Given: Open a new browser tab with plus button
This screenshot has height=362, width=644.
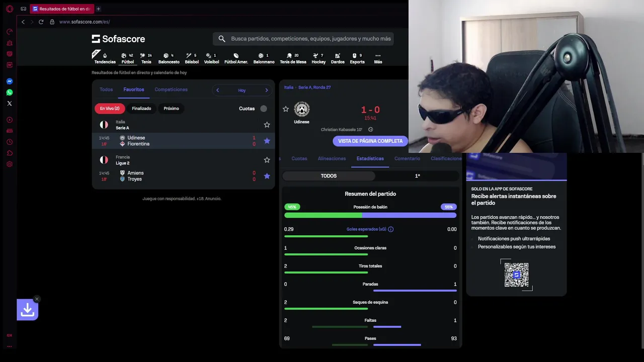Looking at the screenshot, I should [x=98, y=9].
